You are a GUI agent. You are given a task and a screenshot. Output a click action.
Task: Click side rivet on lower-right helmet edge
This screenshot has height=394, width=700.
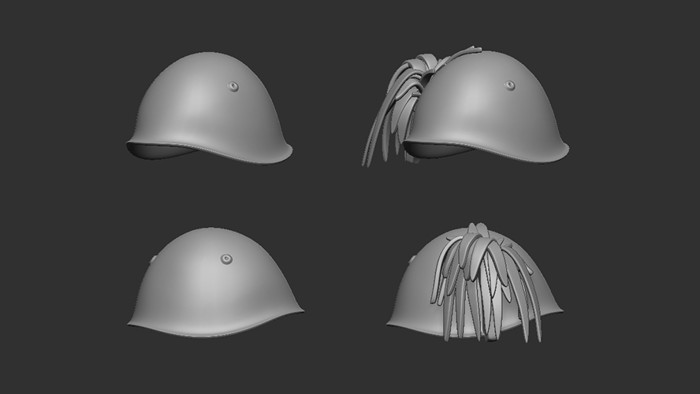412,259
